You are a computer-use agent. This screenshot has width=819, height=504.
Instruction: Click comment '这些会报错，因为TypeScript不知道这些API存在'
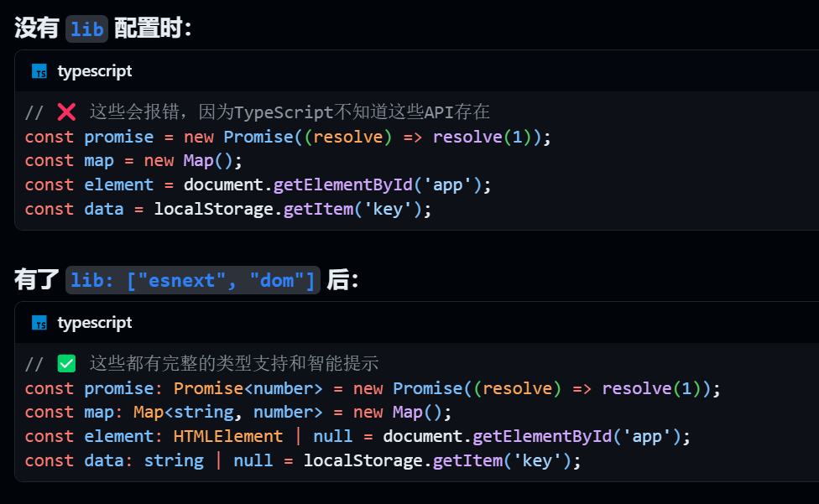tap(290, 112)
